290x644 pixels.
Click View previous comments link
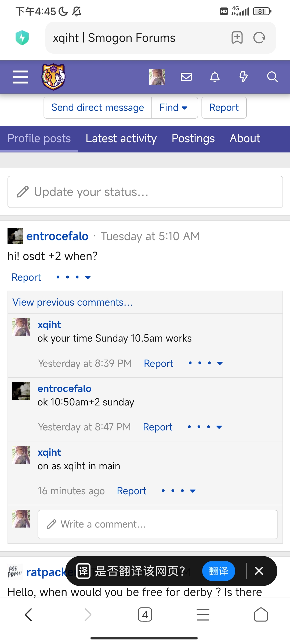(73, 302)
